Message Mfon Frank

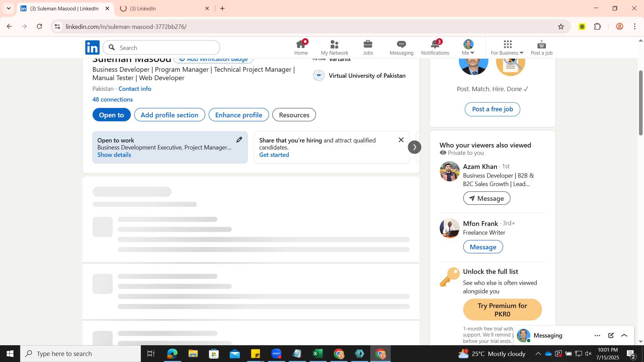coord(483,247)
